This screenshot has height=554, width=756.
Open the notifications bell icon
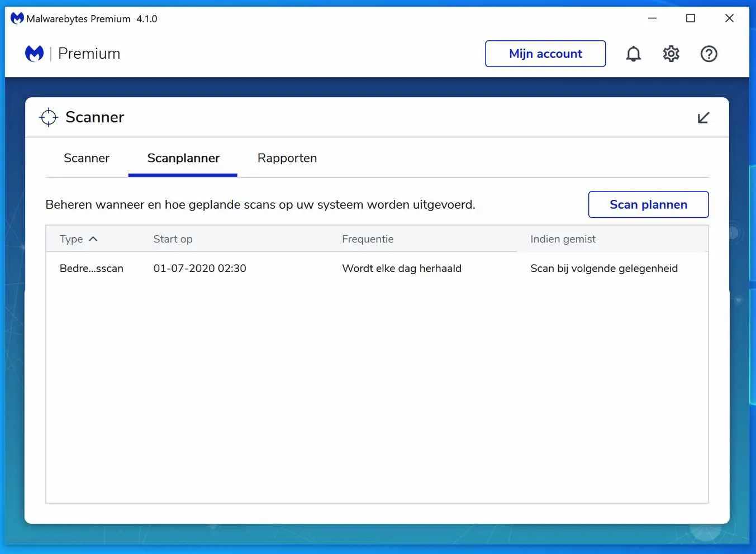click(x=633, y=54)
